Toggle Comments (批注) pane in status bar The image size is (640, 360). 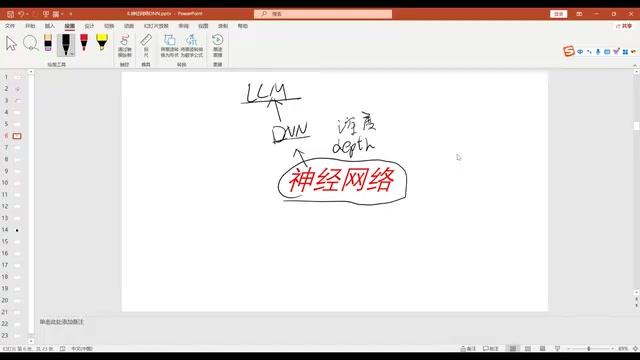[x=491, y=349]
